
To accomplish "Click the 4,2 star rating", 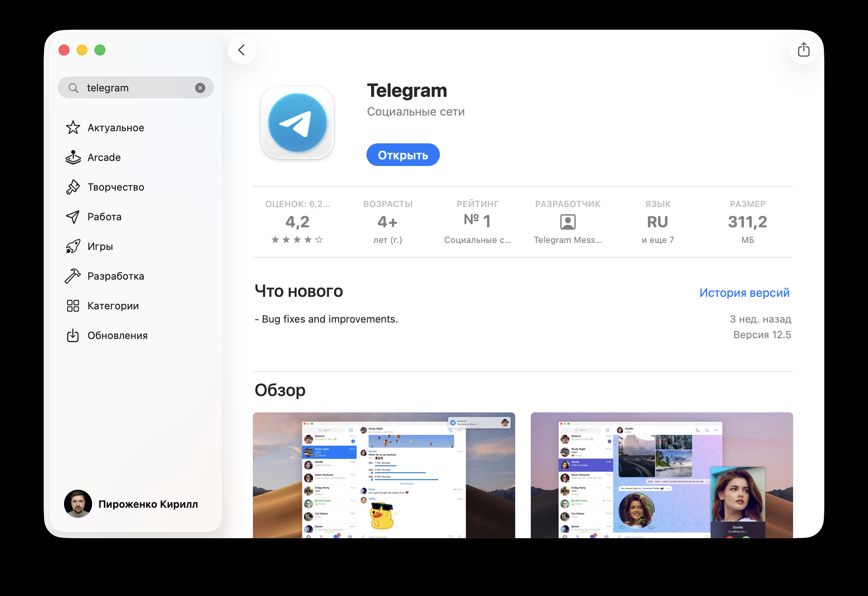I will (x=297, y=222).
